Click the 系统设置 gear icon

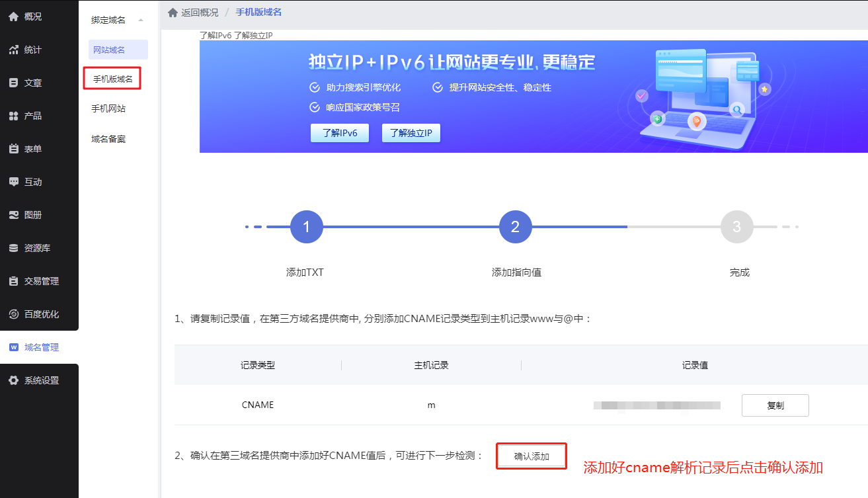click(13, 380)
